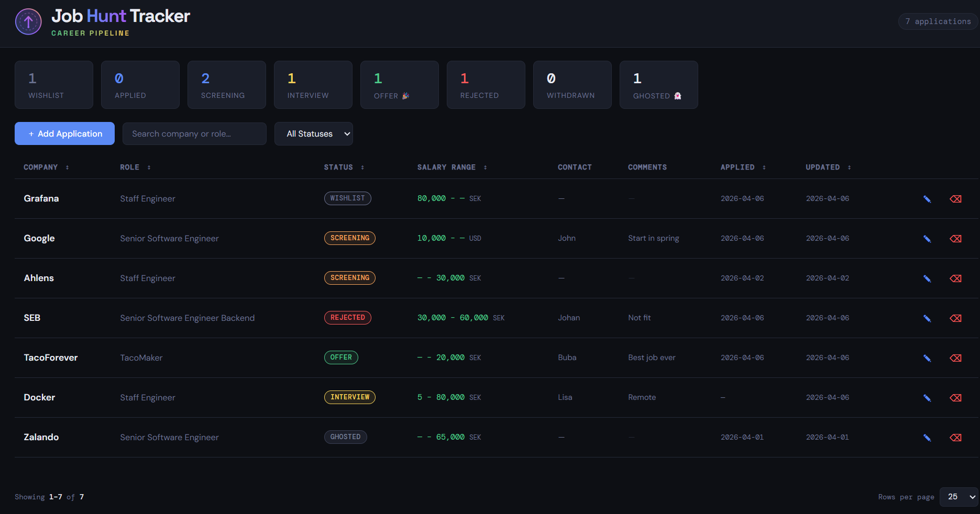Filter by the Withdrawn stat card
The width and height of the screenshot is (980, 514).
572,85
